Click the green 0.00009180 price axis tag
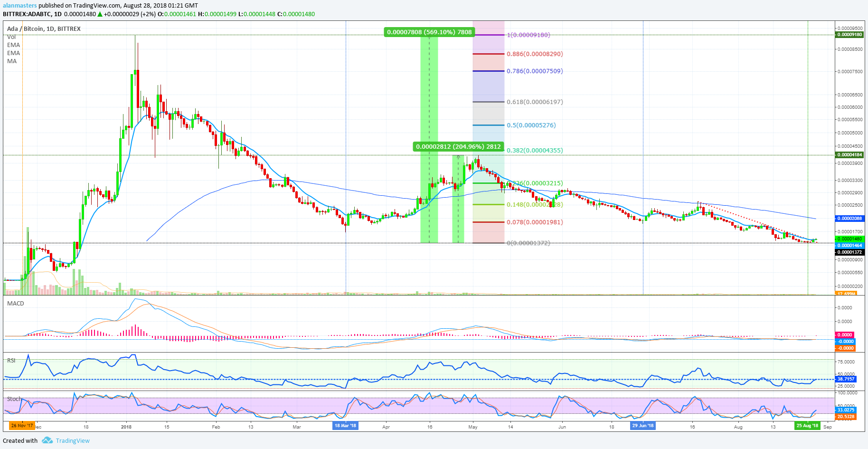This screenshot has height=449, width=868. point(849,35)
